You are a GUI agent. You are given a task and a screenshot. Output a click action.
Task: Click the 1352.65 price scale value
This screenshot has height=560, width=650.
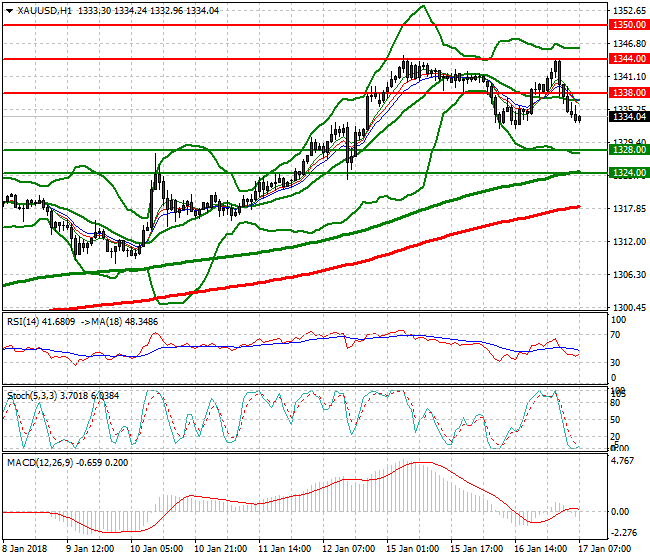tap(629, 10)
